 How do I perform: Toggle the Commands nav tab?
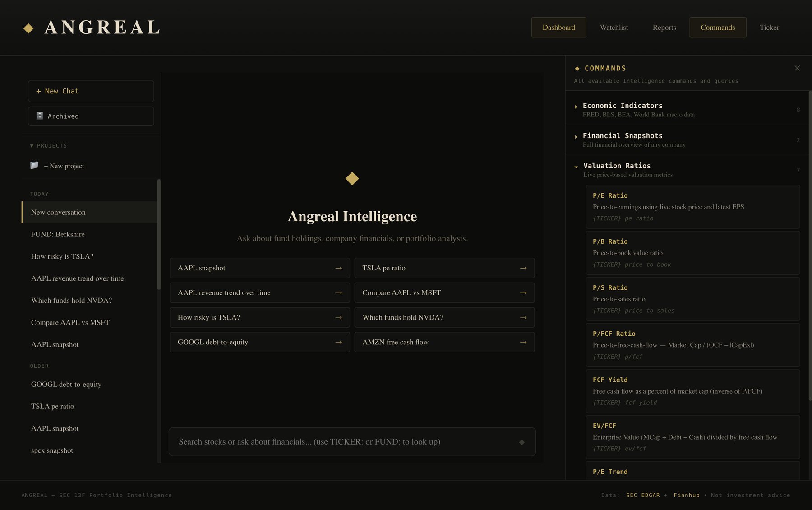click(717, 28)
